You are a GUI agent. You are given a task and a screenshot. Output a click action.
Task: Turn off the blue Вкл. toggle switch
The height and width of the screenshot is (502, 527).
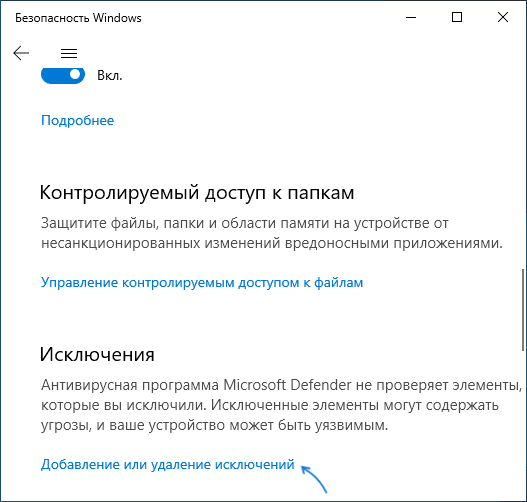(x=63, y=75)
